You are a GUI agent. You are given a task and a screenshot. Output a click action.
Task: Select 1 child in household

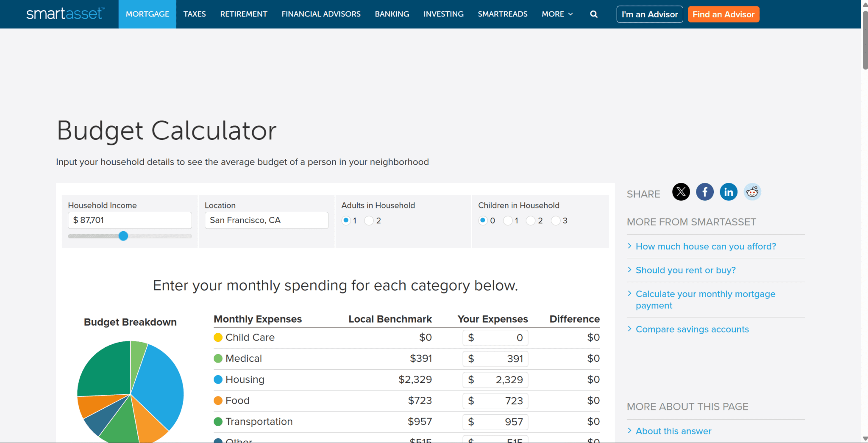(507, 221)
